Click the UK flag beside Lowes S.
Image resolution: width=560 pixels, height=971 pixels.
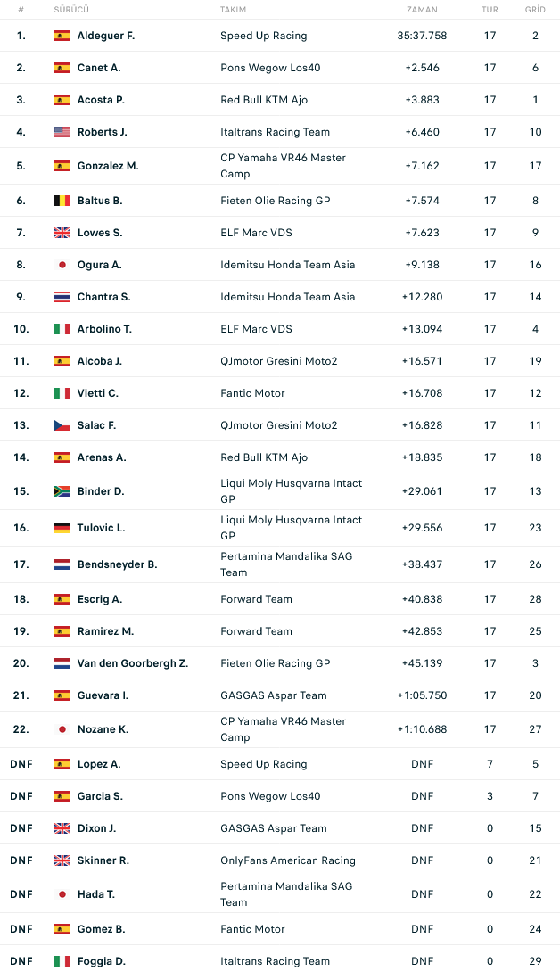pyautogui.click(x=62, y=233)
